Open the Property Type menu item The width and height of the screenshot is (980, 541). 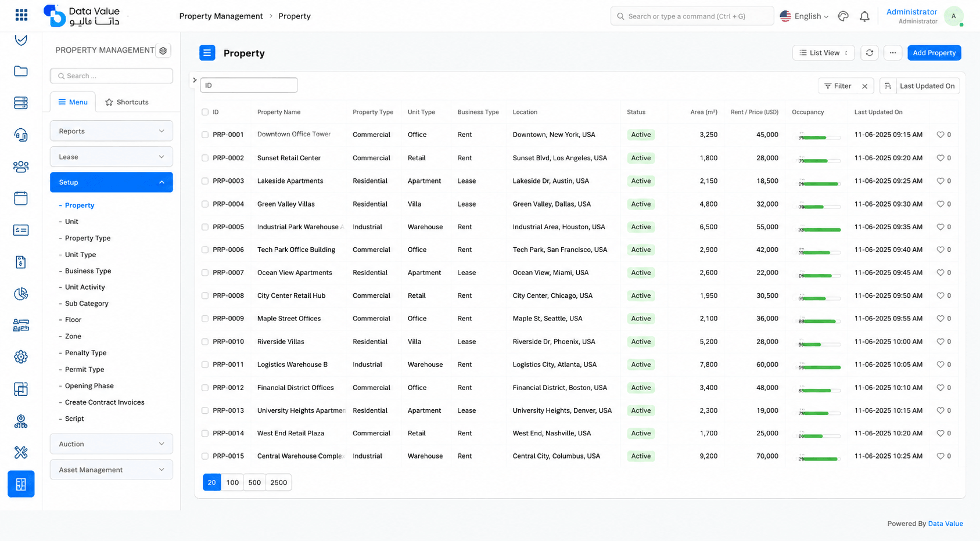88,238
